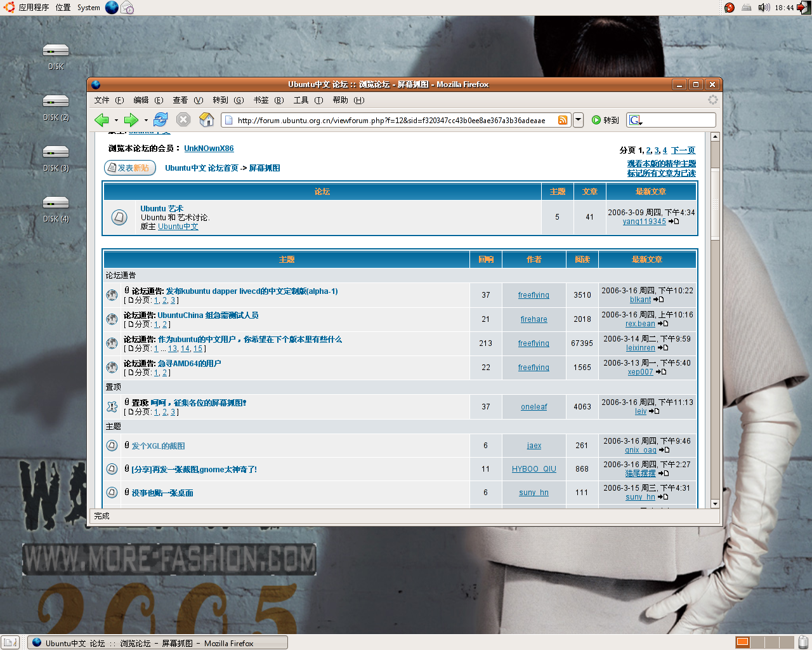812x650 pixels.
Task: Expand the address bar URL history dropdown
Action: click(x=578, y=120)
